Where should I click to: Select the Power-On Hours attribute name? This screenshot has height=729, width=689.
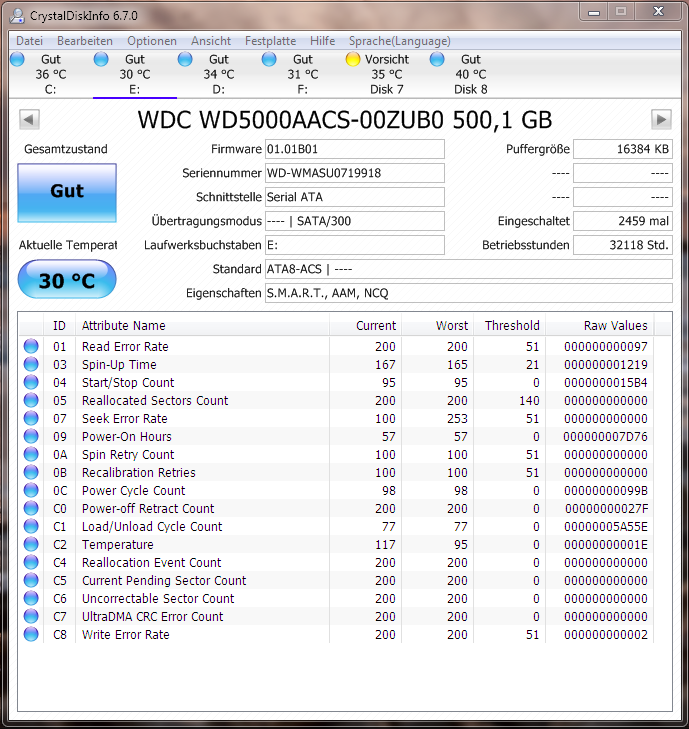point(126,437)
